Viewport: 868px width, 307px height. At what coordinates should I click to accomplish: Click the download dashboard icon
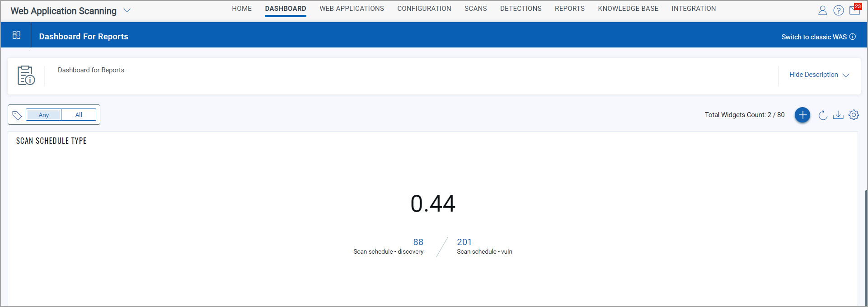click(838, 115)
